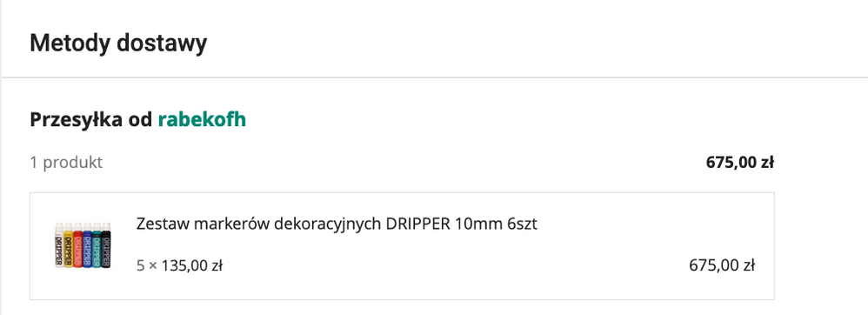
Task: Click the white marker in the thumbnail
Action: pos(59,245)
